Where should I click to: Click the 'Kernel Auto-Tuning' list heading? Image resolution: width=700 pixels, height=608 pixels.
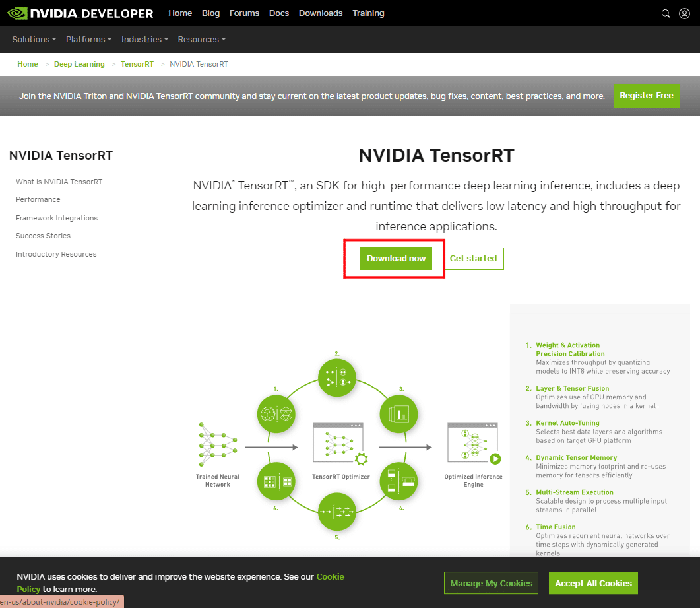click(567, 423)
